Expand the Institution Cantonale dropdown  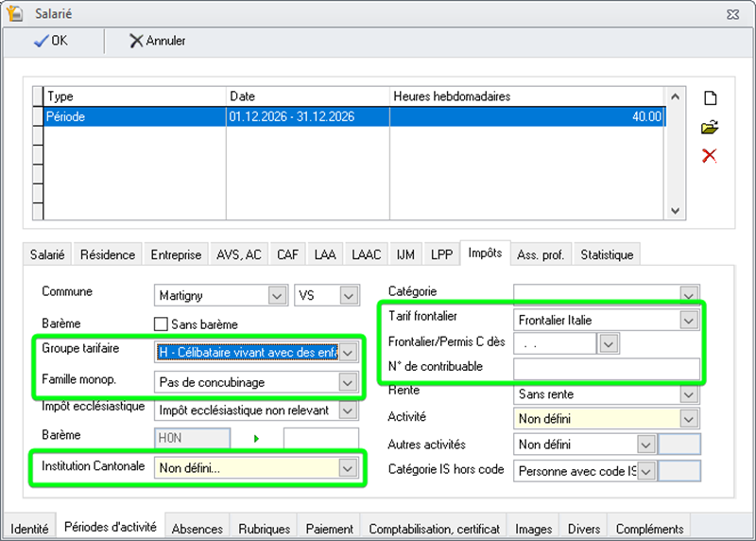[x=348, y=467]
